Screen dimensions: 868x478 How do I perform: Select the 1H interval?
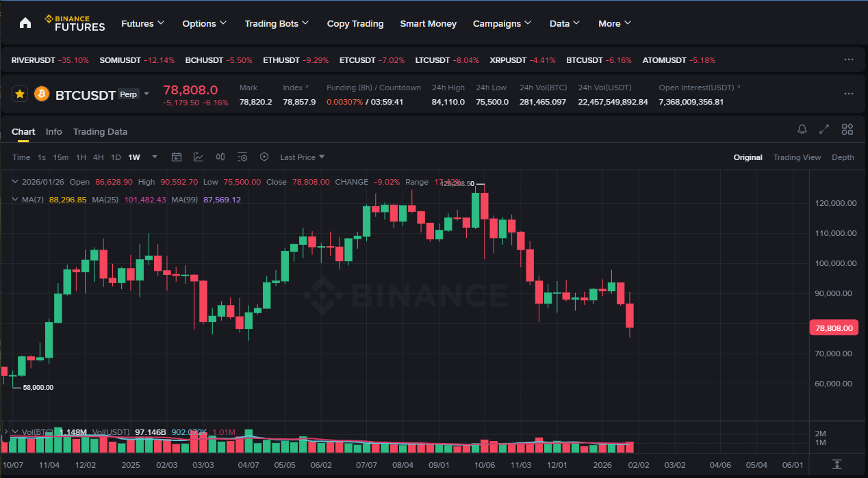pos(81,157)
